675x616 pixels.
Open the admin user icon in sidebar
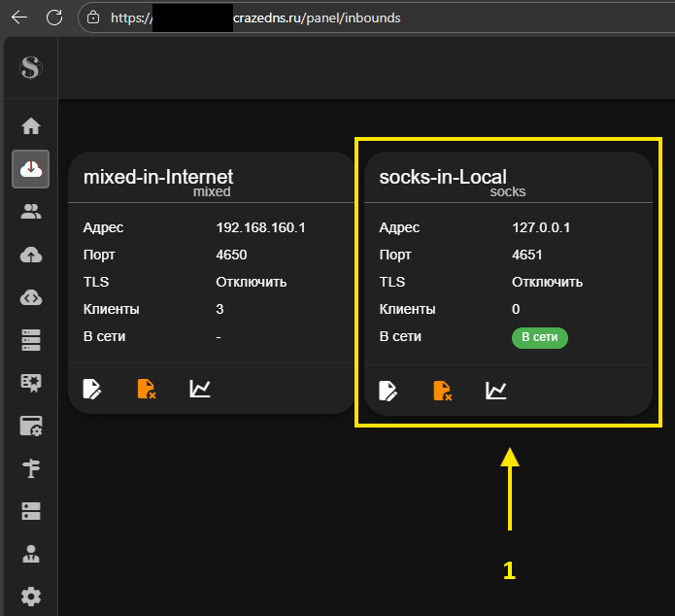[x=30, y=554]
